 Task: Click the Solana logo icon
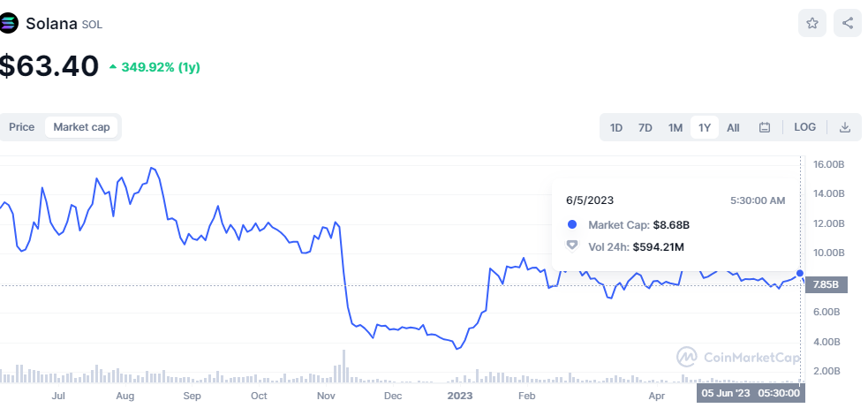(8, 24)
